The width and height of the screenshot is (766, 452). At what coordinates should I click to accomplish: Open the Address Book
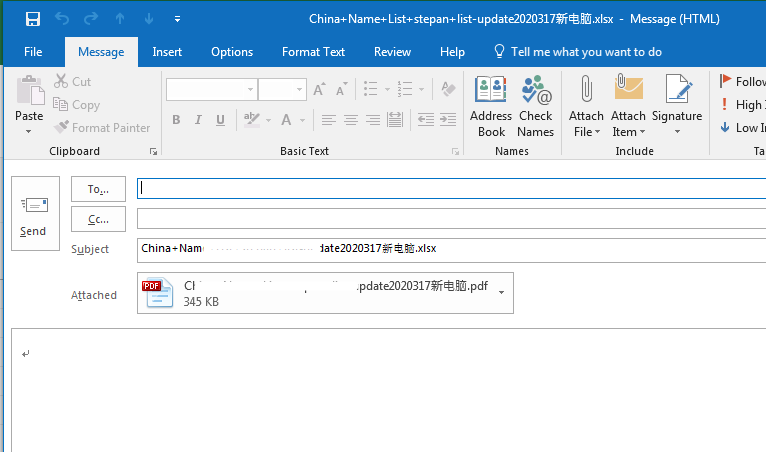[x=491, y=107]
